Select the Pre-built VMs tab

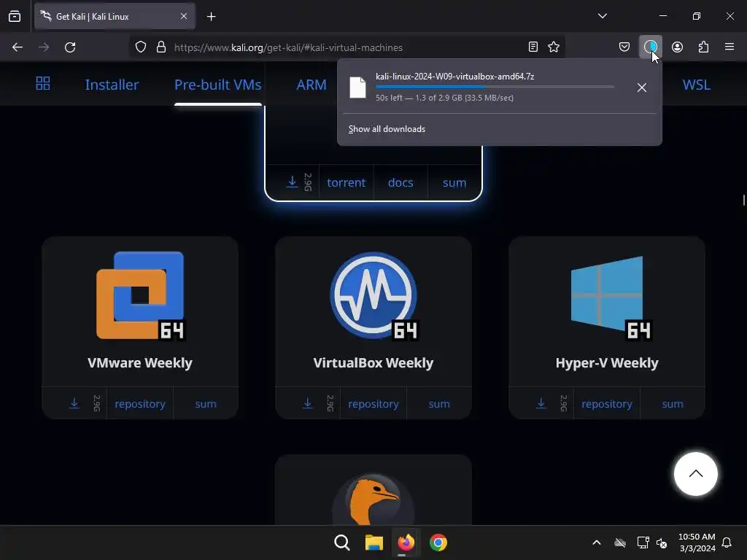217,85
